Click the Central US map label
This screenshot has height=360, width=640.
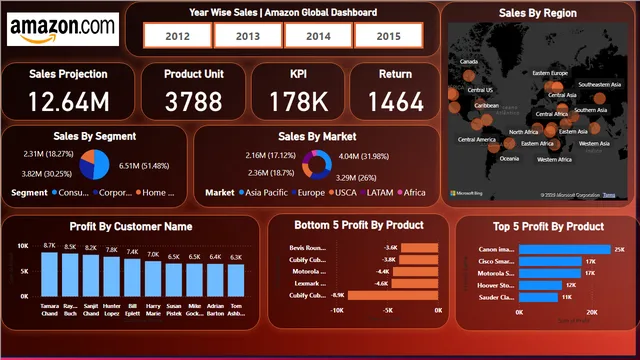(480, 90)
